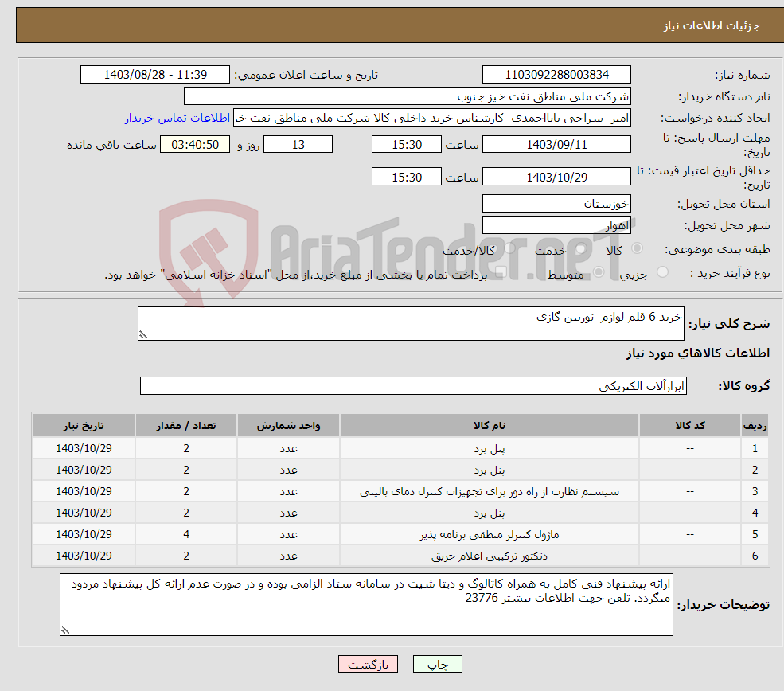The height and width of the screenshot is (691, 784).
Task: Click the delivery city field اهواز
Action: (x=556, y=225)
